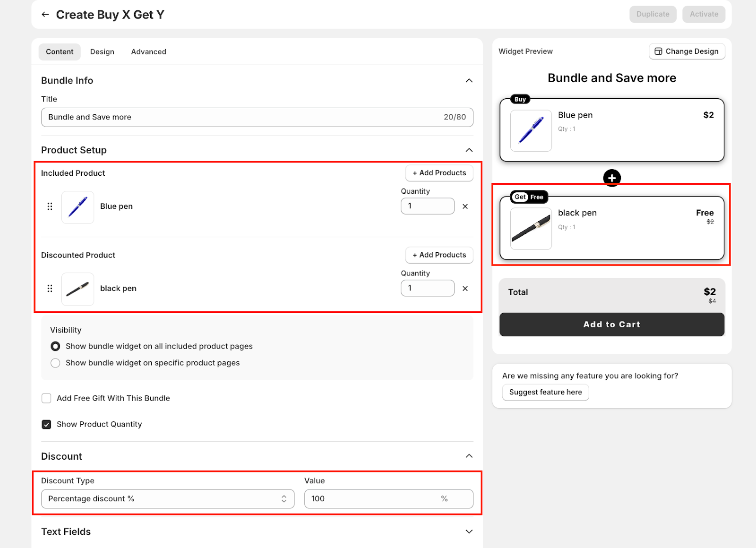Collapse the Bundle Info section
756x548 pixels.
point(469,81)
